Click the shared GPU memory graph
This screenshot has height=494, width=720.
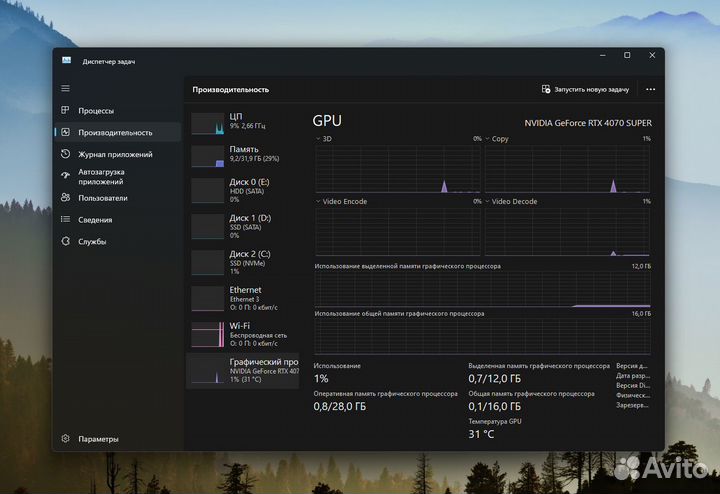point(483,337)
